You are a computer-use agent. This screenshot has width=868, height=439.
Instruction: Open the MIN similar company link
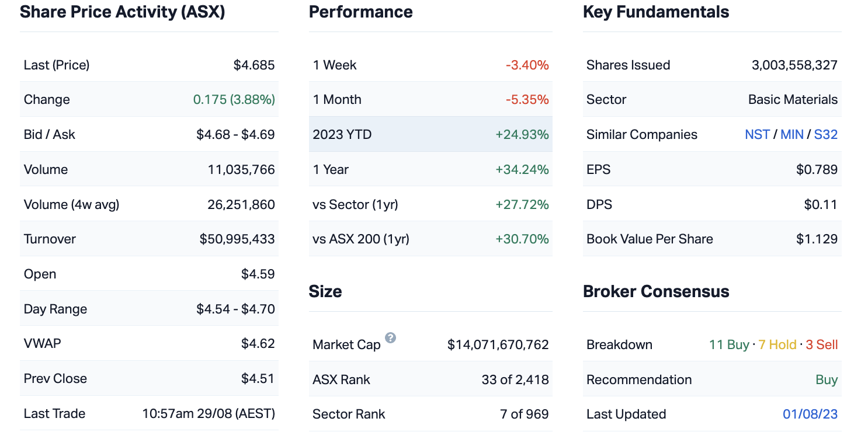tap(791, 134)
